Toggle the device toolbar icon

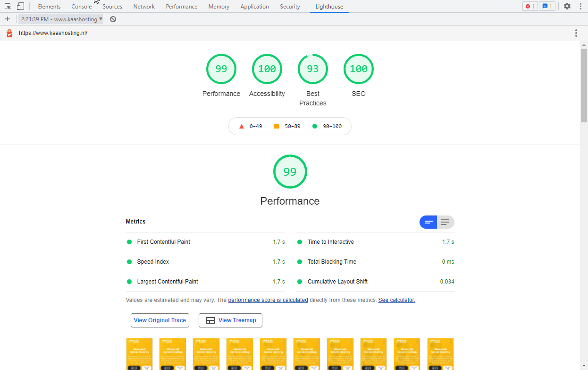click(x=20, y=7)
